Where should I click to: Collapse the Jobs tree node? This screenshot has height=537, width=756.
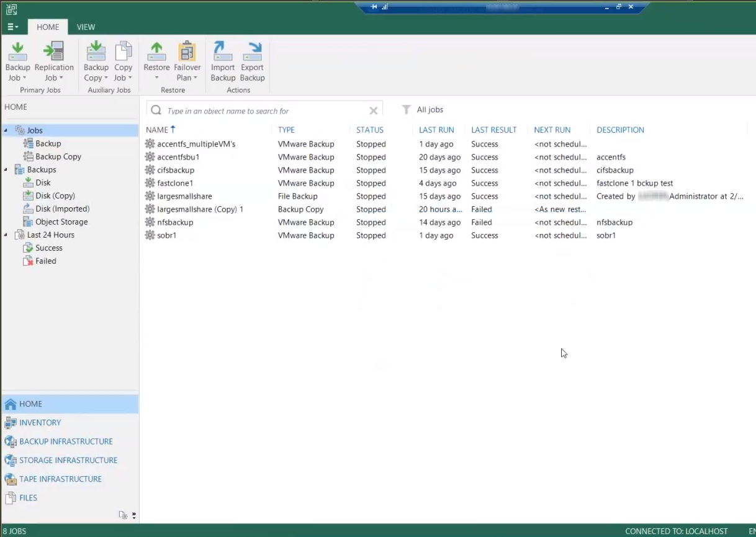point(6,130)
